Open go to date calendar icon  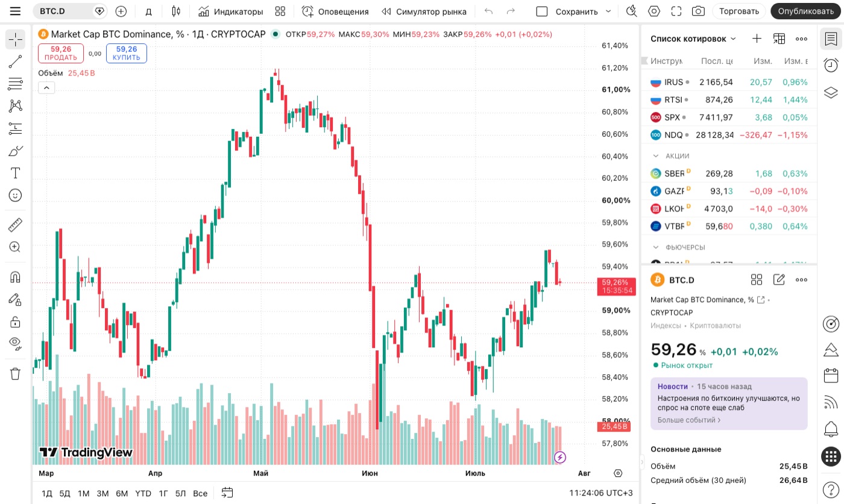coord(227,493)
